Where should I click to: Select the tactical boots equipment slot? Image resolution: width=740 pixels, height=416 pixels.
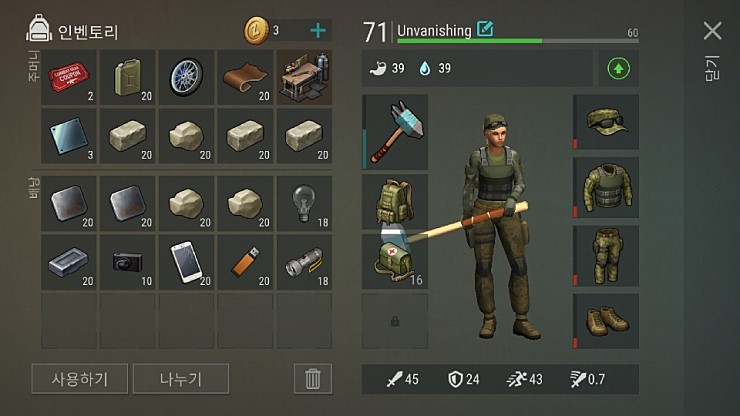(x=606, y=321)
